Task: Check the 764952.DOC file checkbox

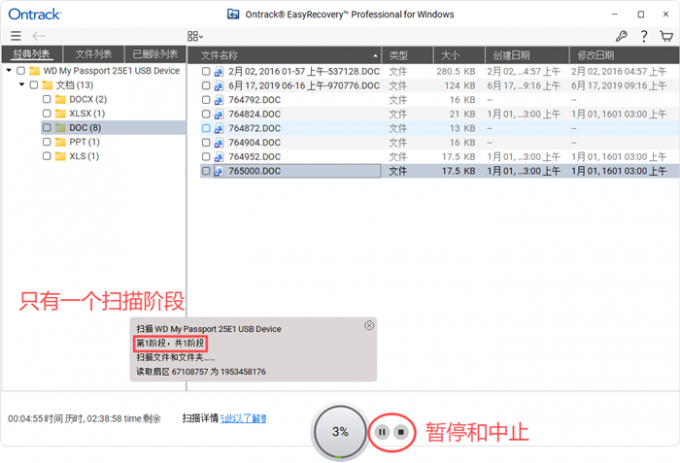Action: click(206, 157)
